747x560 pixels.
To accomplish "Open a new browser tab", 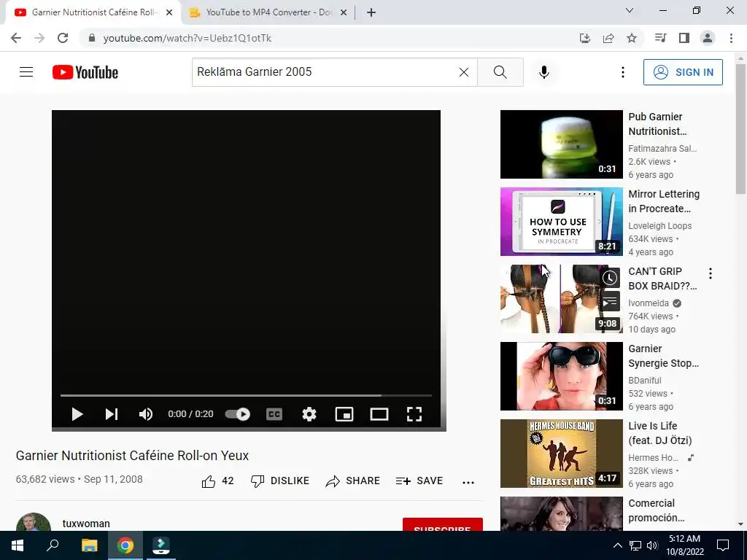I will click(x=371, y=12).
